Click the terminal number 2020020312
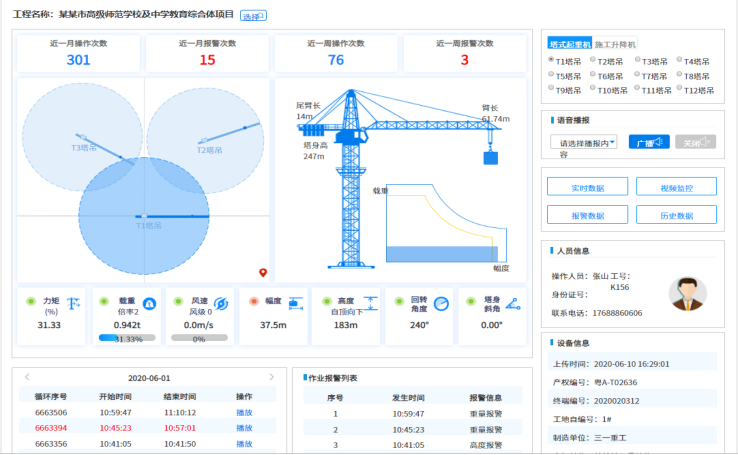This screenshot has width=738, height=455. pos(617,401)
